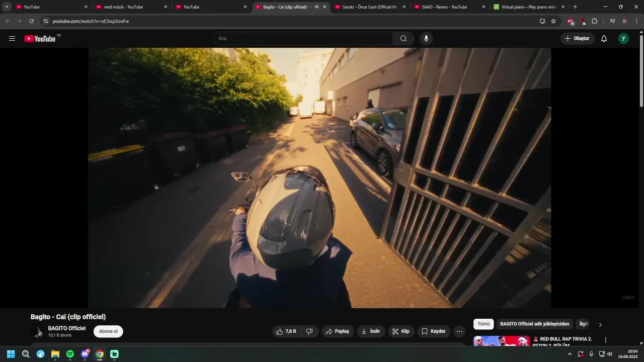The image size is (644, 362).
Task: Open the account avatar menu
Action: 623,39
